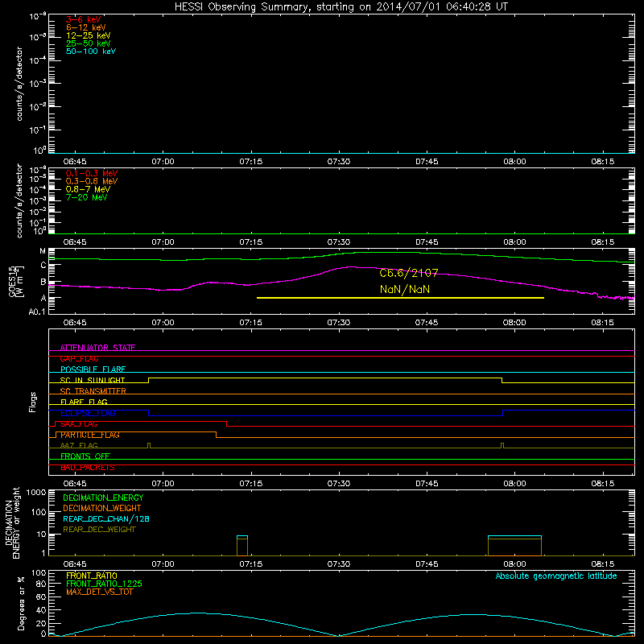Select the REAR_DEC_CHAN/128 legend label
Screen dimensions: 644x644
point(106,519)
